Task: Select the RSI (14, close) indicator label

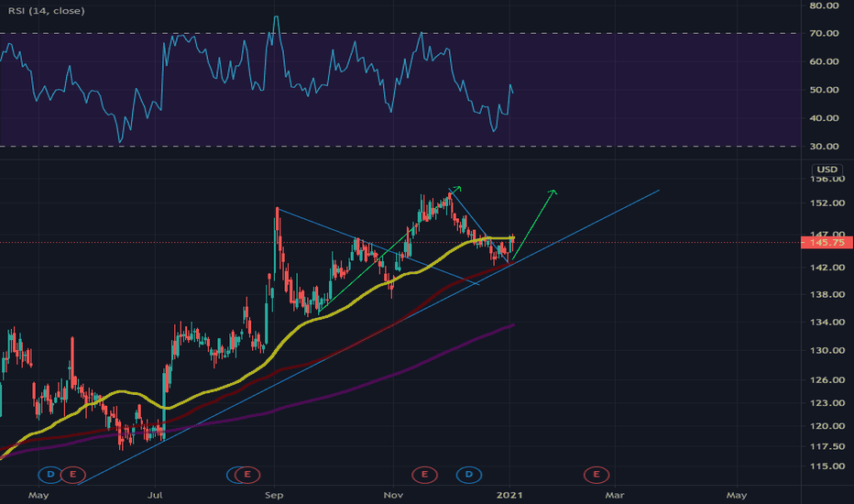Action: [x=47, y=11]
